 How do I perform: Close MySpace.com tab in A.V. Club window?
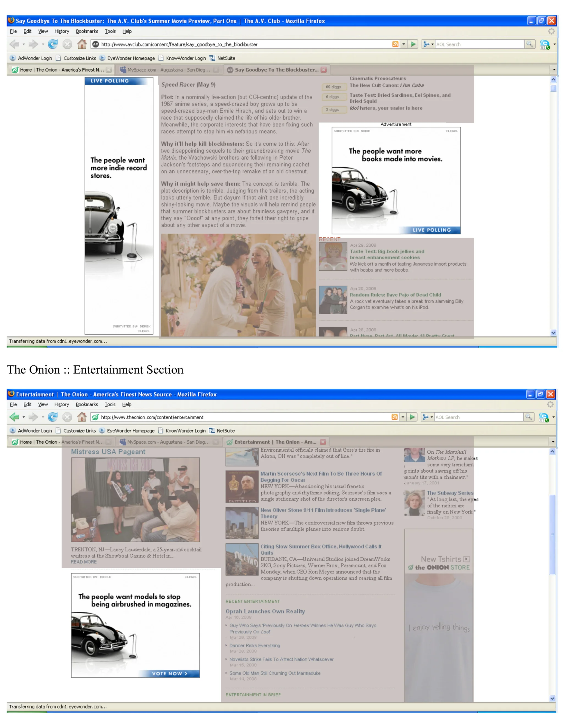216,70
